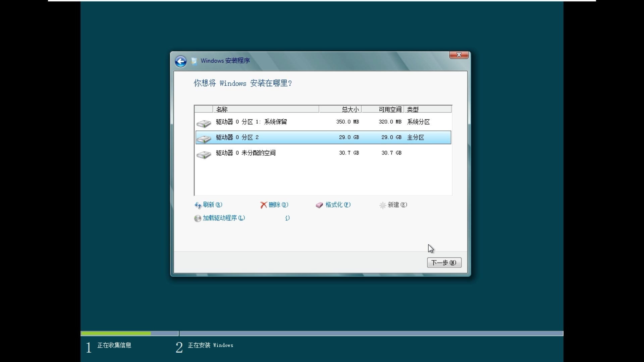Click the 29.0 GB total size cell
The width and height of the screenshot is (644, 362).
coord(349,137)
